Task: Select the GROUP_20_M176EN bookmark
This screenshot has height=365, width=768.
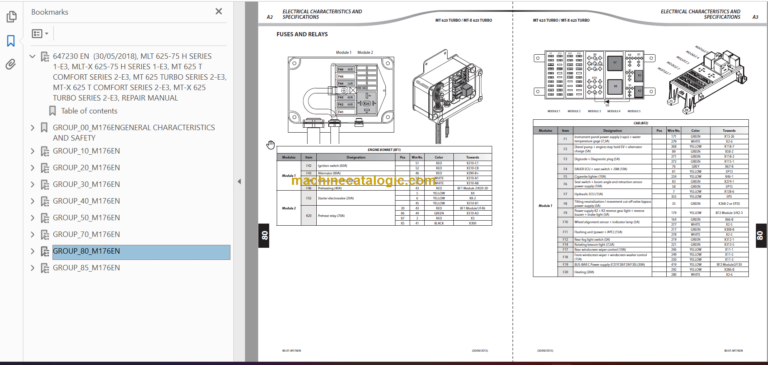Action: 86,168
